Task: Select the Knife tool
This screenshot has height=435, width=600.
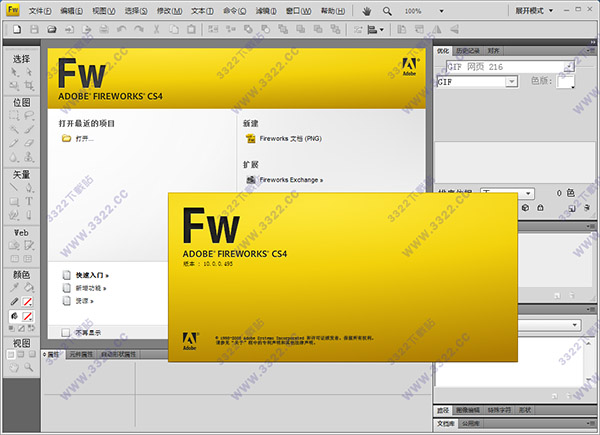Action: (x=29, y=215)
